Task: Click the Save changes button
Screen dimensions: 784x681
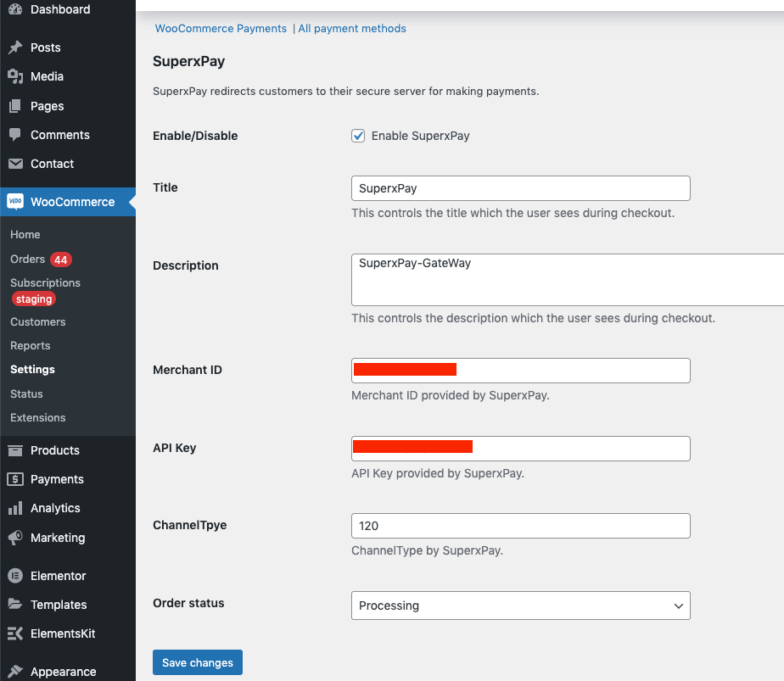Action: [198, 662]
